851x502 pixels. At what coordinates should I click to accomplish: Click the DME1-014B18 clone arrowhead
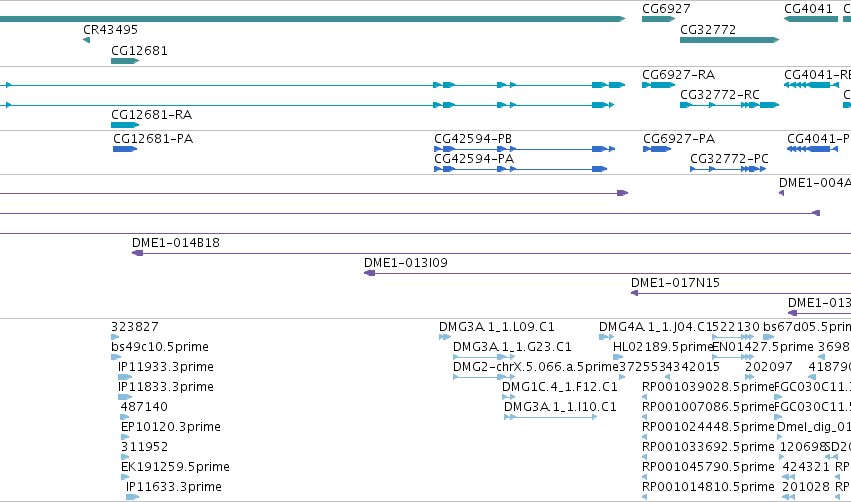(137, 253)
